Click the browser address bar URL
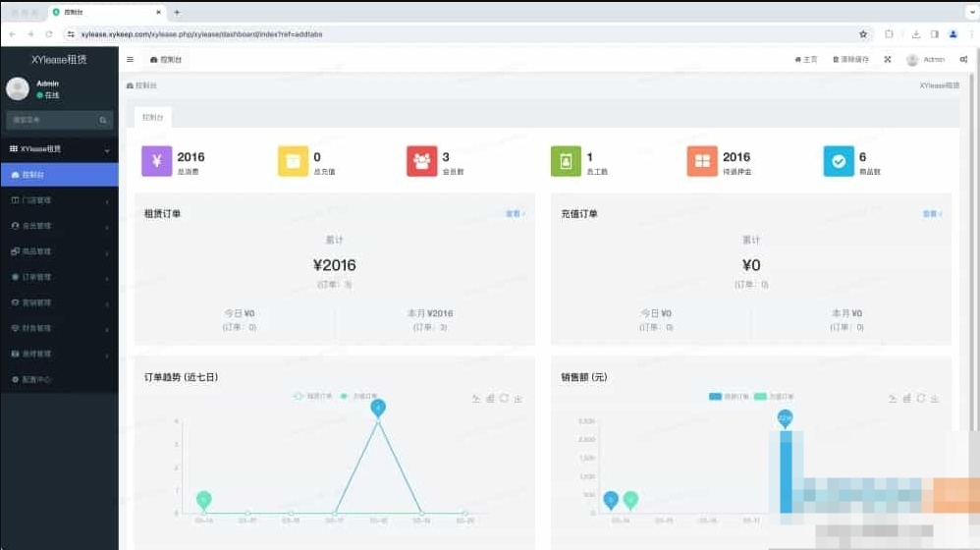The height and width of the screenshot is (550, 980). pyautogui.click(x=202, y=34)
